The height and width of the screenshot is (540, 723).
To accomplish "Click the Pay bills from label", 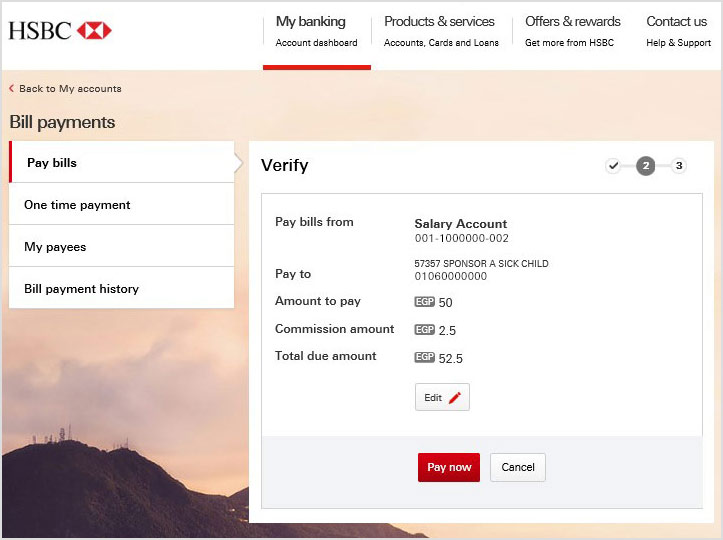I will 314,222.
